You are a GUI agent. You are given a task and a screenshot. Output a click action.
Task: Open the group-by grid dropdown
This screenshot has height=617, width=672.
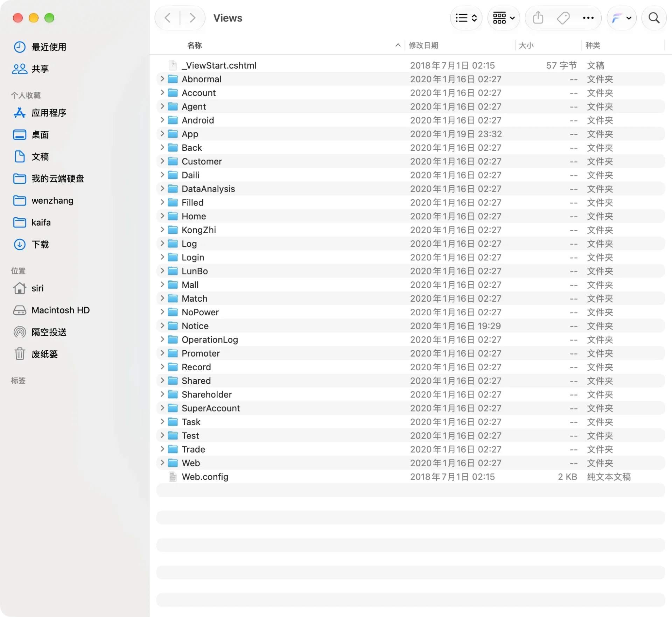click(x=504, y=18)
